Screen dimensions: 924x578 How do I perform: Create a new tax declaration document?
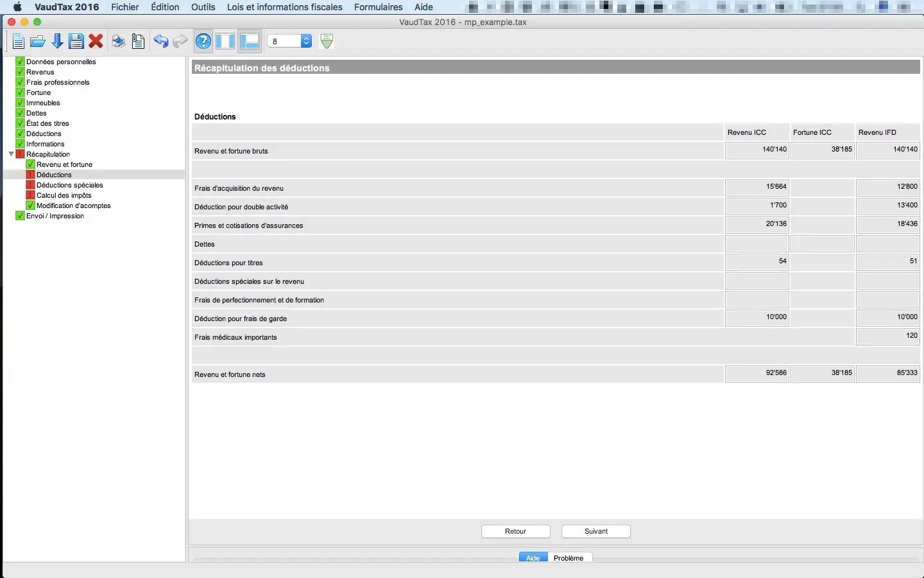(18, 42)
